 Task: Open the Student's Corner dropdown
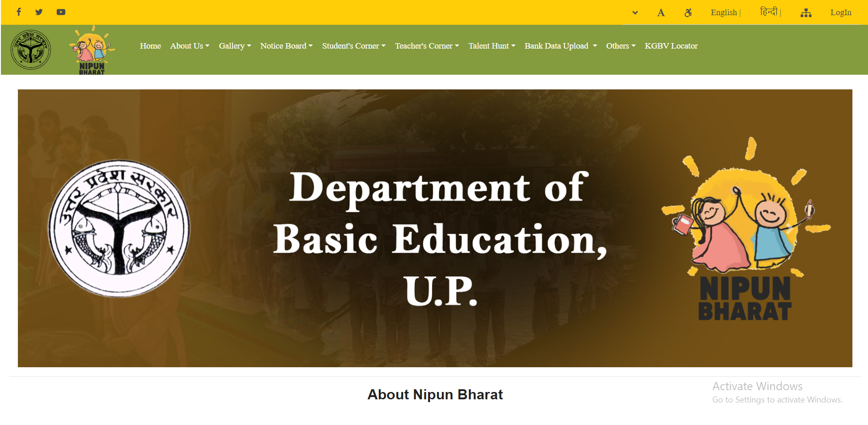[x=353, y=46]
